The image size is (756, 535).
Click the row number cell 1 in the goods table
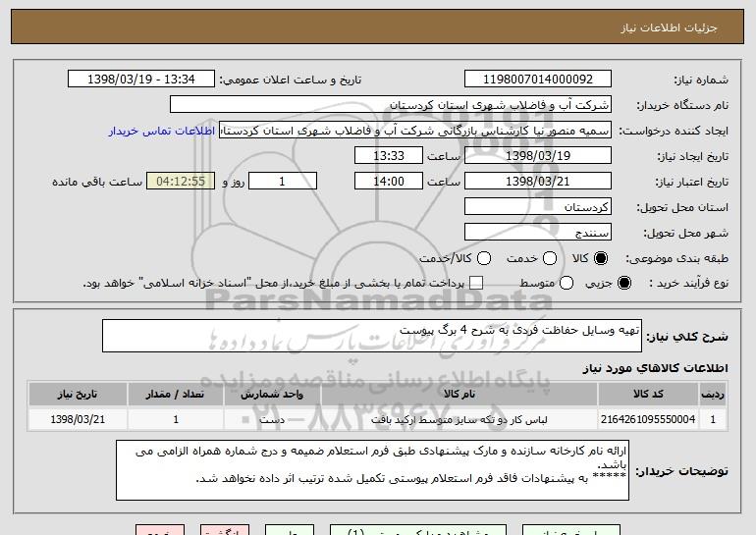tap(713, 419)
